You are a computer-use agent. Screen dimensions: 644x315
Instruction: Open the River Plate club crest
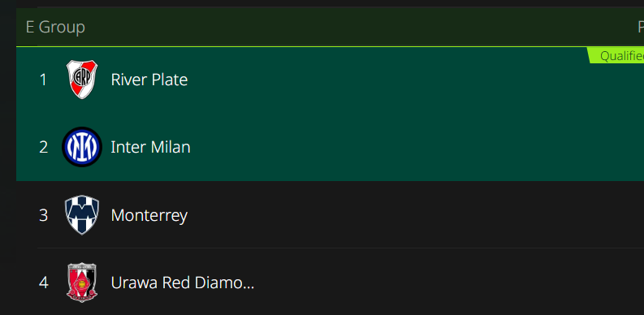click(x=82, y=80)
